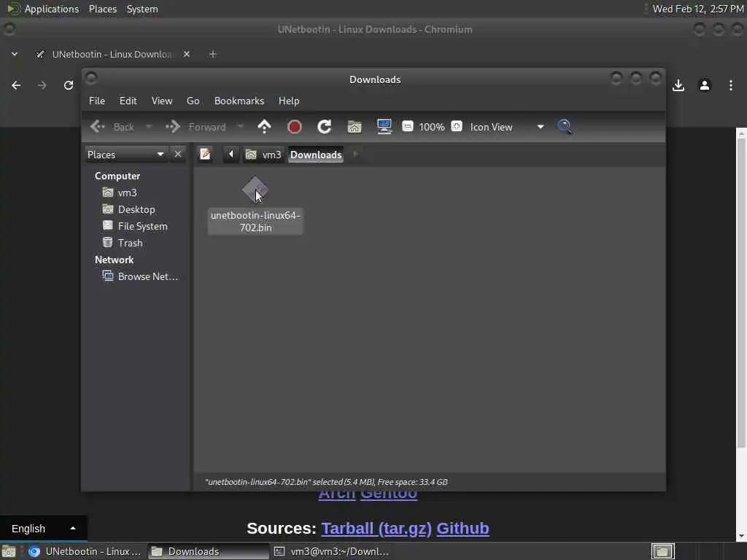Click the panel clock date
The height and width of the screenshot is (560, 747).
pos(698,9)
